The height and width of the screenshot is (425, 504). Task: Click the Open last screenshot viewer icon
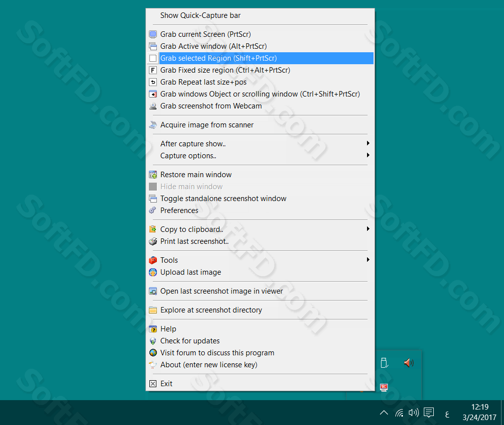tap(153, 291)
